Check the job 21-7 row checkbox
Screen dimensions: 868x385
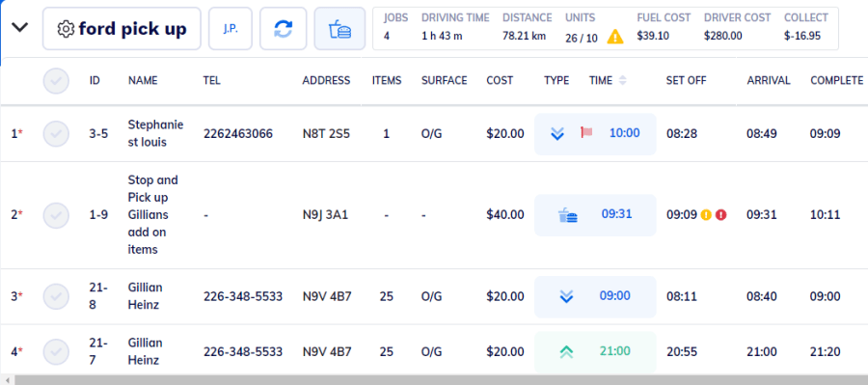tap(56, 351)
